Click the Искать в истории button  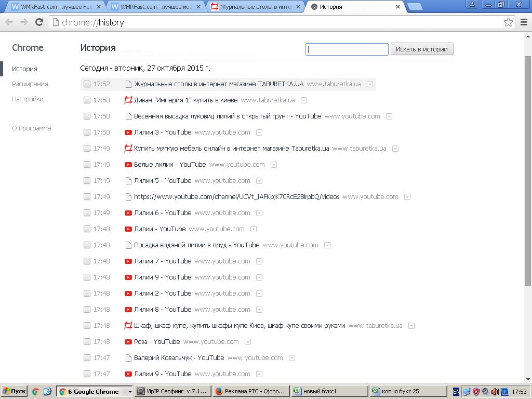(x=422, y=49)
